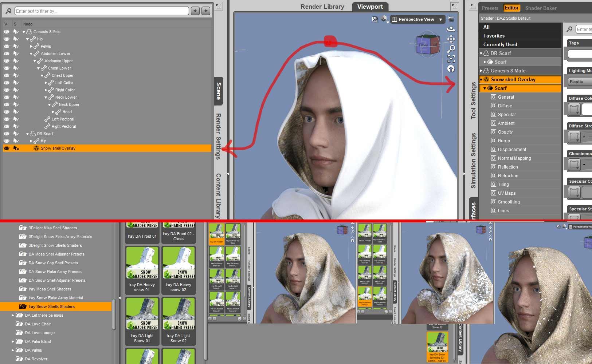
Task: Click the frame selection control in viewport
Action: 451,59
